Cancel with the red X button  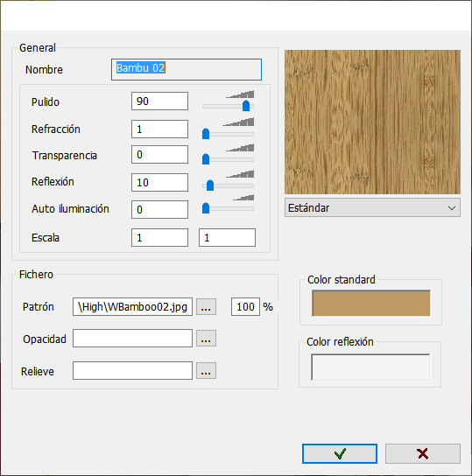pyautogui.click(x=423, y=453)
